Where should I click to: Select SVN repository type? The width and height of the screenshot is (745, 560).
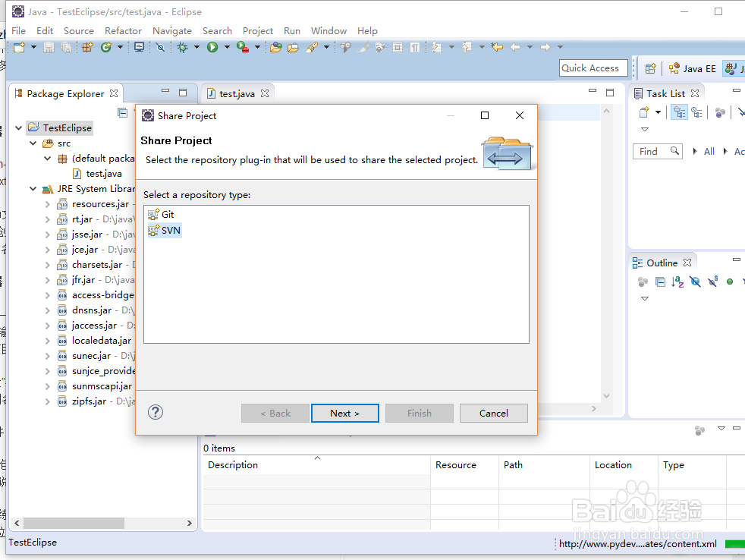coord(165,231)
